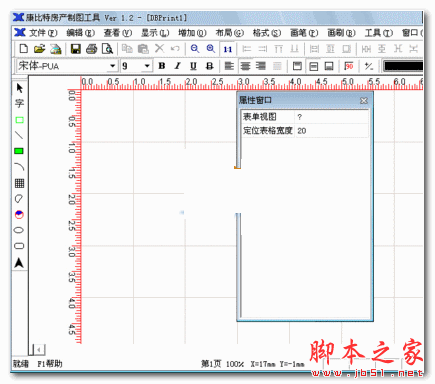The image size is (435, 384).
Task: Pick the black color swatch in toolbar
Action: click(403, 66)
